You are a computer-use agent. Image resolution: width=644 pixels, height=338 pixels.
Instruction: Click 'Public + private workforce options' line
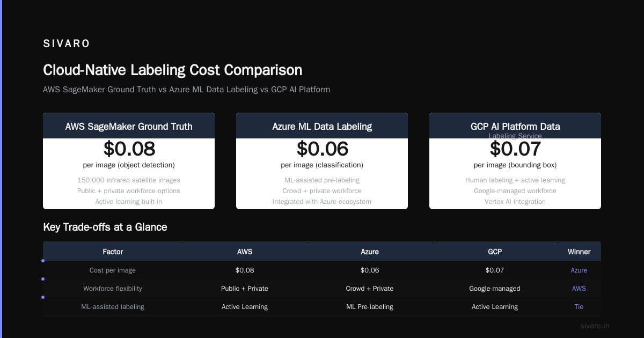coord(129,191)
